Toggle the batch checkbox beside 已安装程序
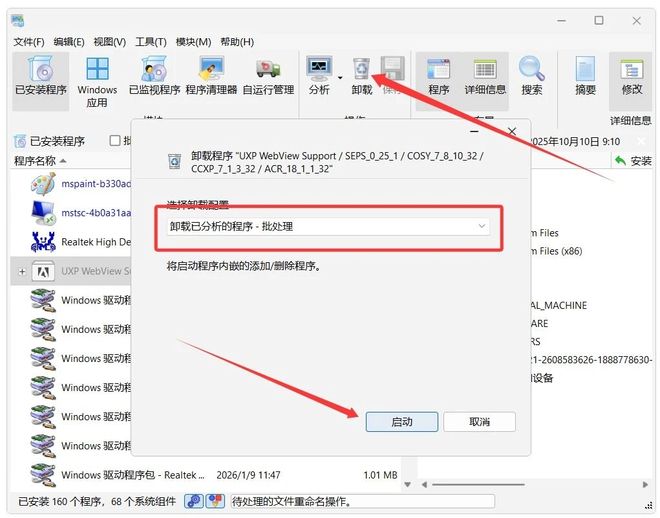 [x=114, y=140]
